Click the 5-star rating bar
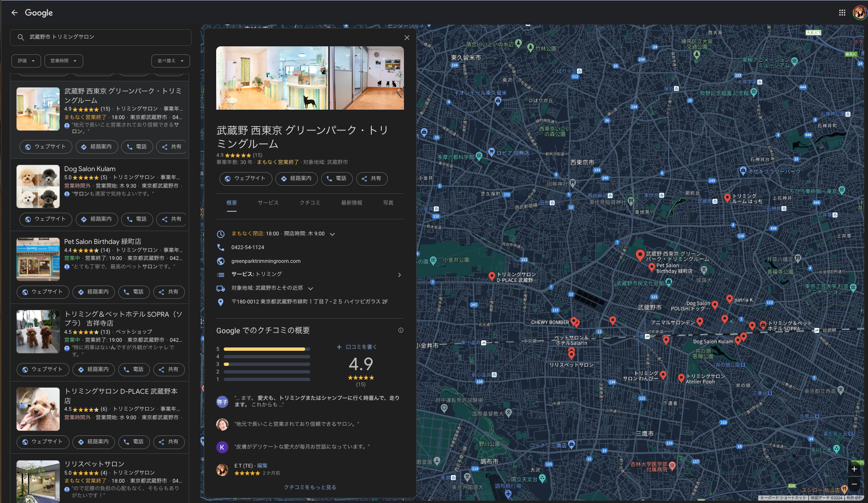Image resolution: width=868 pixels, height=503 pixels. tap(267, 349)
